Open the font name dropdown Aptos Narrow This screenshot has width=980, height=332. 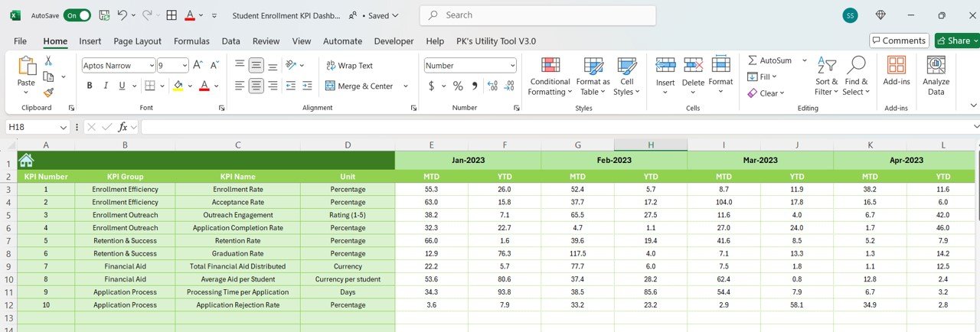tap(151, 66)
